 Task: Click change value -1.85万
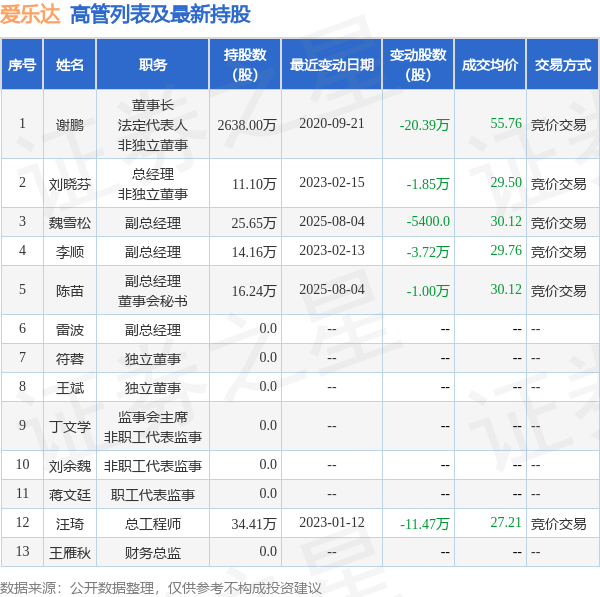click(428, 184)
